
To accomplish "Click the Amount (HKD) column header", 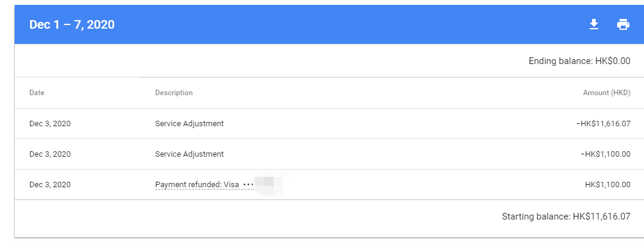I will tap(607, 93).
